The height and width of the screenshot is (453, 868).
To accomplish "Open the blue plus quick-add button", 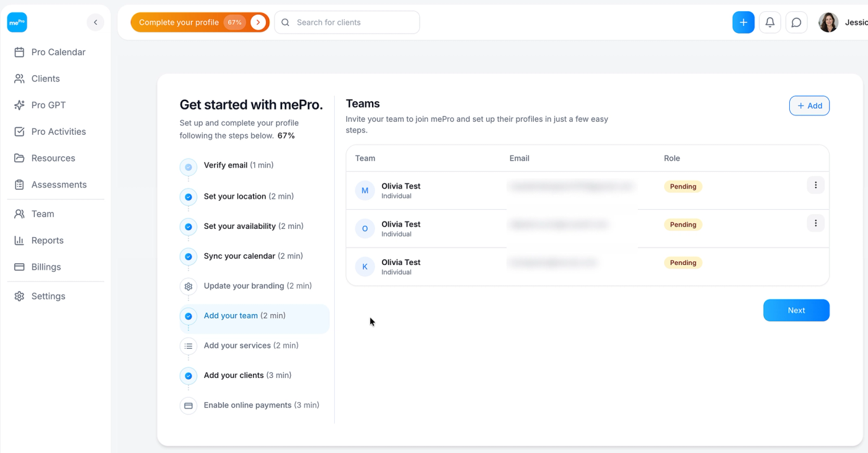I will pos(743,22).
